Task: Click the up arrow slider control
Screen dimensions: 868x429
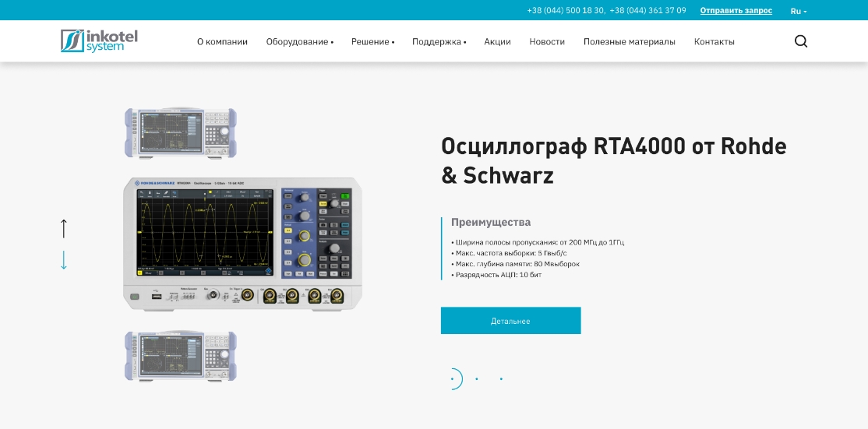Action: (64, 228)
